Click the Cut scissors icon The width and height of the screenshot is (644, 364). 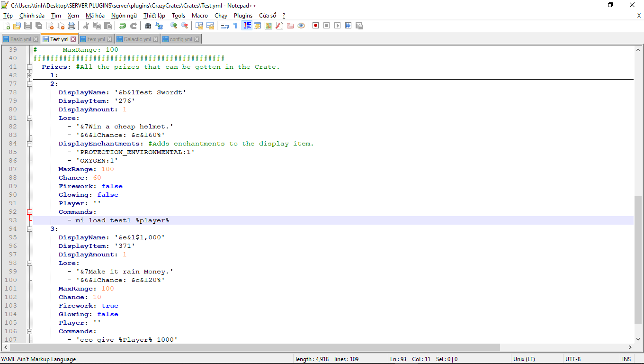86,26
